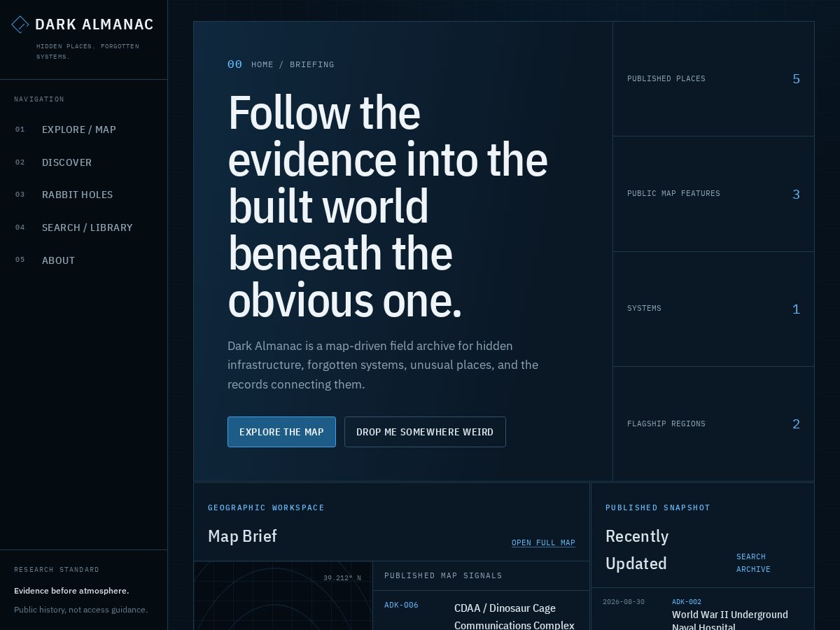Image resolution: width=840 pixels, height=630 pixels.
Task: Click the Dark Almanac diamond logo icon
Action: (20, 24)
